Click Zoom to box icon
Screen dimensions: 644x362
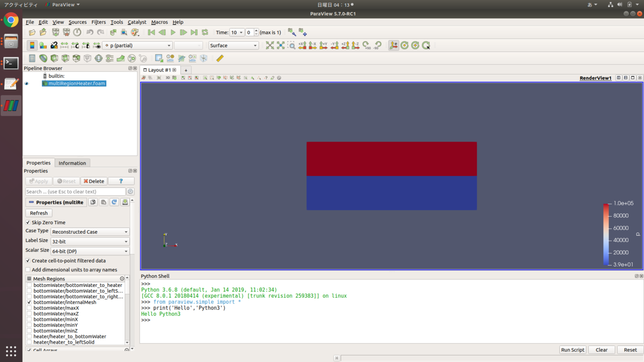coord(291,46)
